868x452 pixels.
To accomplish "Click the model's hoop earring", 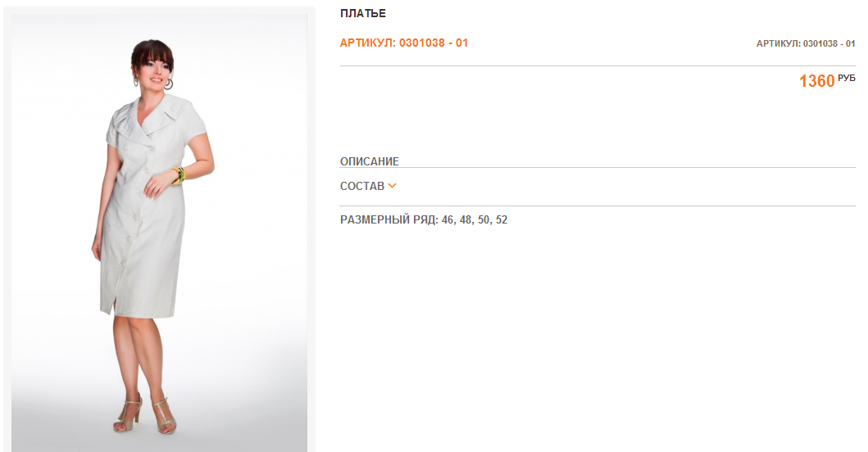I will coord(168,84).
